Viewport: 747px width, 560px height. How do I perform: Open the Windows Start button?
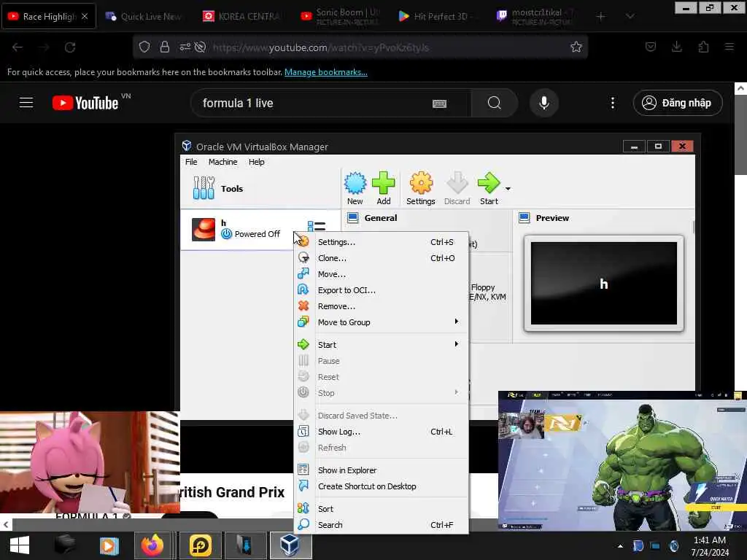[x=20, y=545]
